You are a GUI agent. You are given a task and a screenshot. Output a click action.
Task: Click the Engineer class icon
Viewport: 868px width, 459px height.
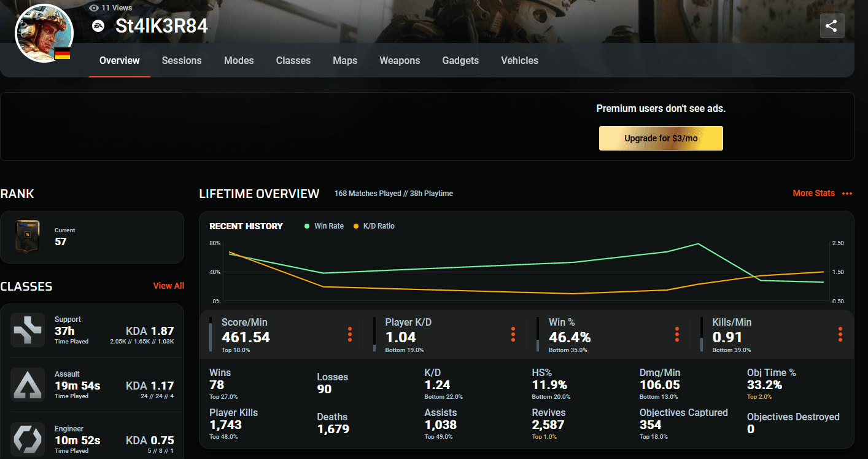coord(28,439)
